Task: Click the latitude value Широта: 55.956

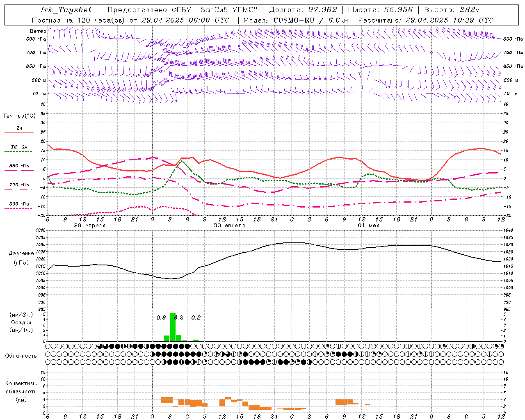Action: tap(380, 10)
